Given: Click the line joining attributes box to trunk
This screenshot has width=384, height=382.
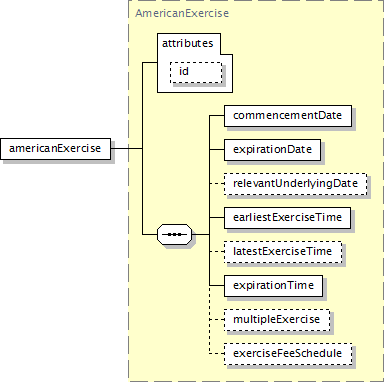Looking at the screenshot, I should (150, 62).
